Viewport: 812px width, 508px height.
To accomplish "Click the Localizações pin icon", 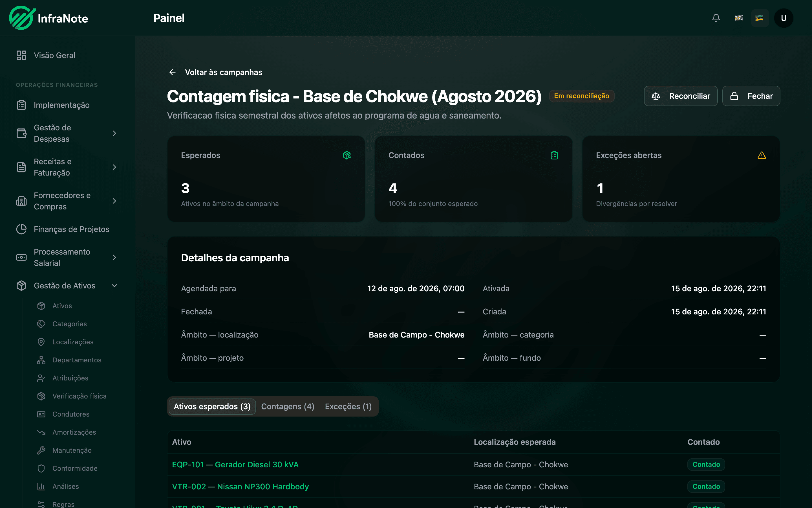I will 41,342.
